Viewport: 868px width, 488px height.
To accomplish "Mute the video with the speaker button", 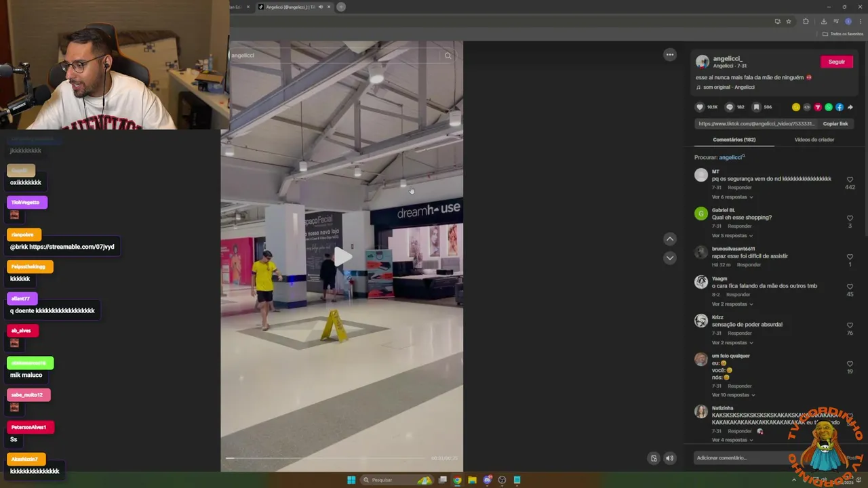I will tap(669, 458).
